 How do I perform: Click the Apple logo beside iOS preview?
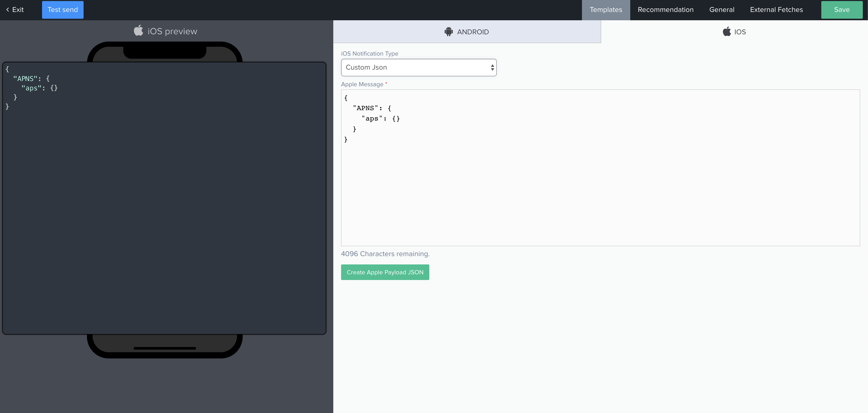[139, 30]
